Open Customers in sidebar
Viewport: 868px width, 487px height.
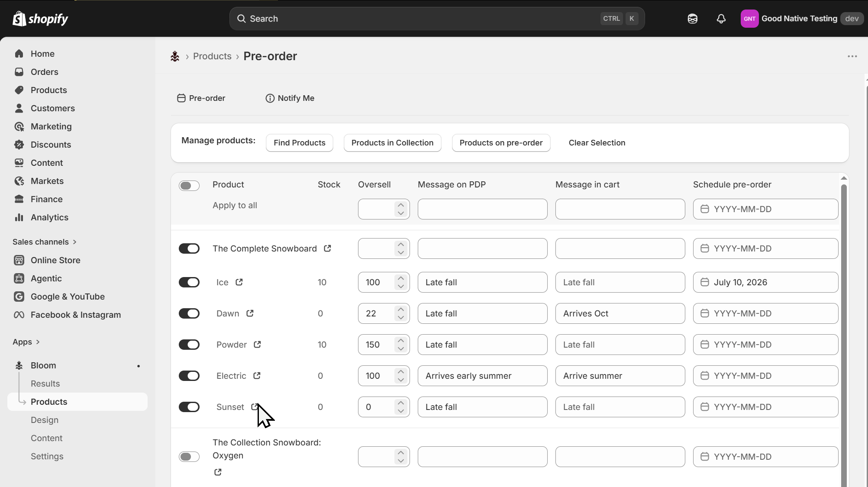click(x=52, y=108)
